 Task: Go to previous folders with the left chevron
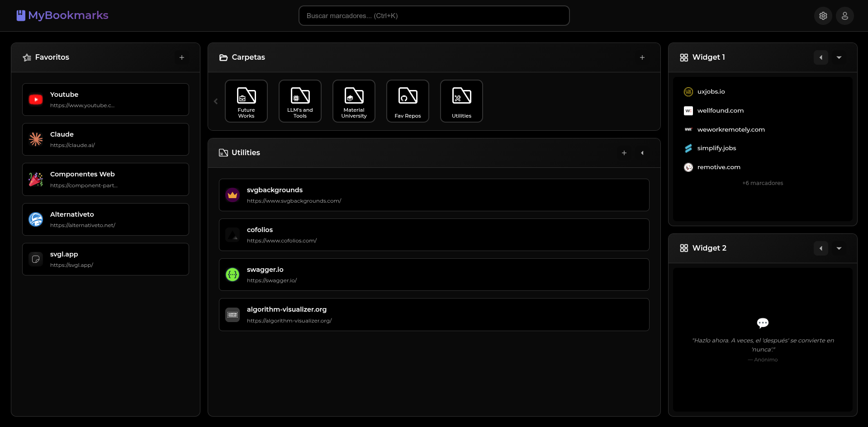[216, 101]
